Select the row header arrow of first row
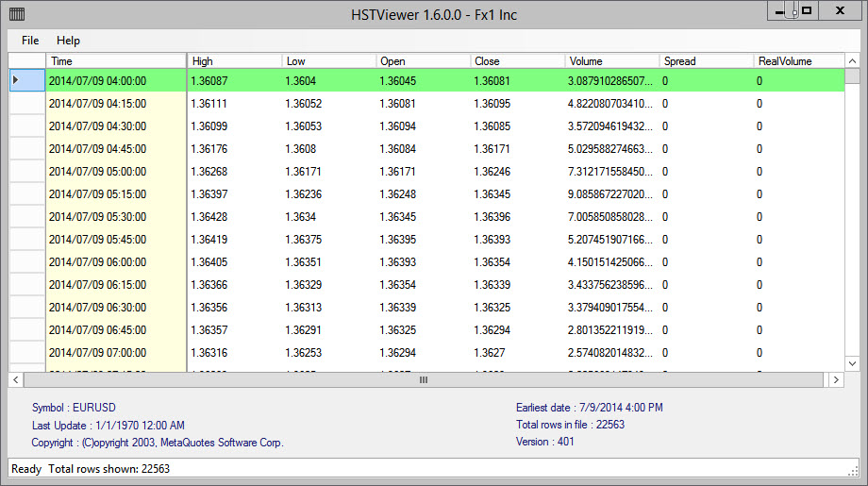 tap(26, 80)
